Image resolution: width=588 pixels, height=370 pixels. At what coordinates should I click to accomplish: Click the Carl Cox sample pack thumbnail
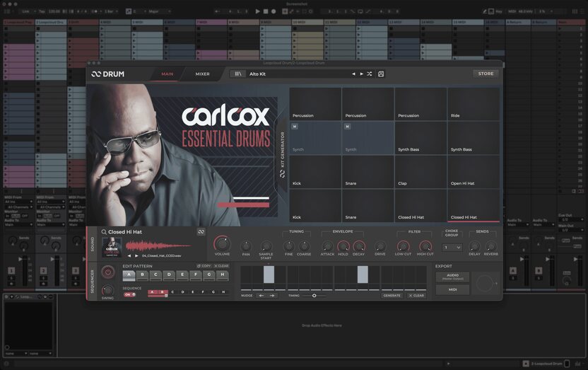click(112, 248)
